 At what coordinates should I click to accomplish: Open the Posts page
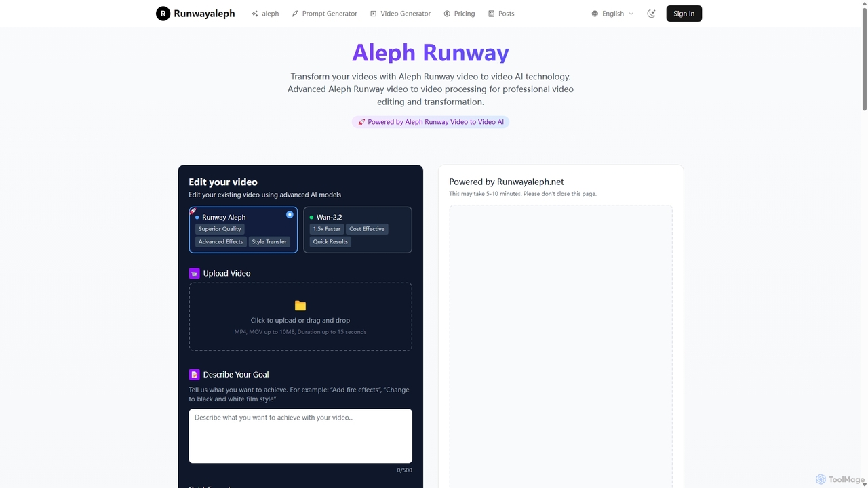point(501,14)
